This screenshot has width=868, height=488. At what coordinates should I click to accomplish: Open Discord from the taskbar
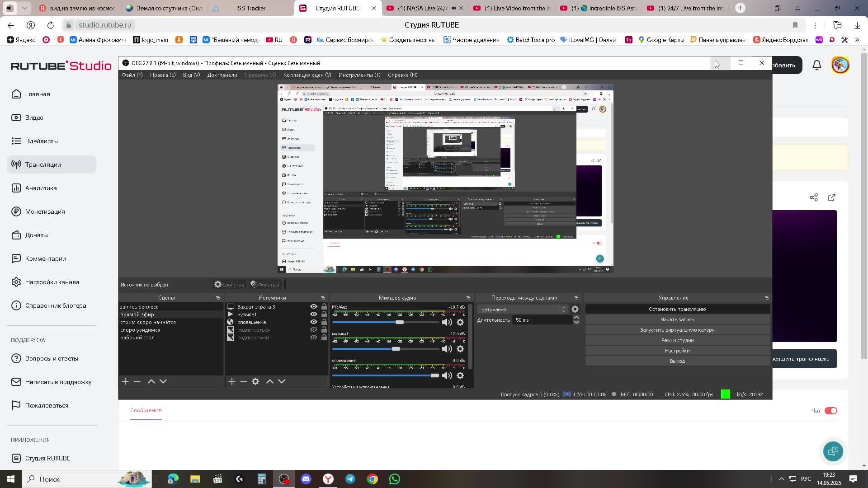[x=306, y=479]
